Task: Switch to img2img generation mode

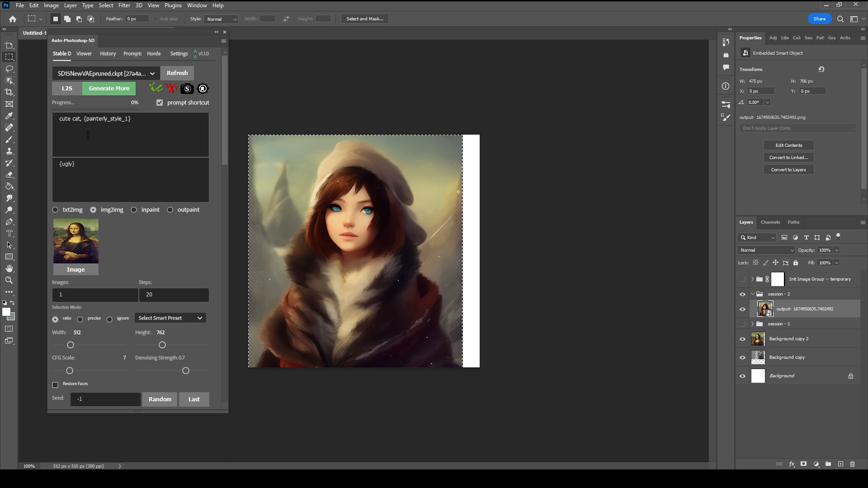Action: pos(93,210)
